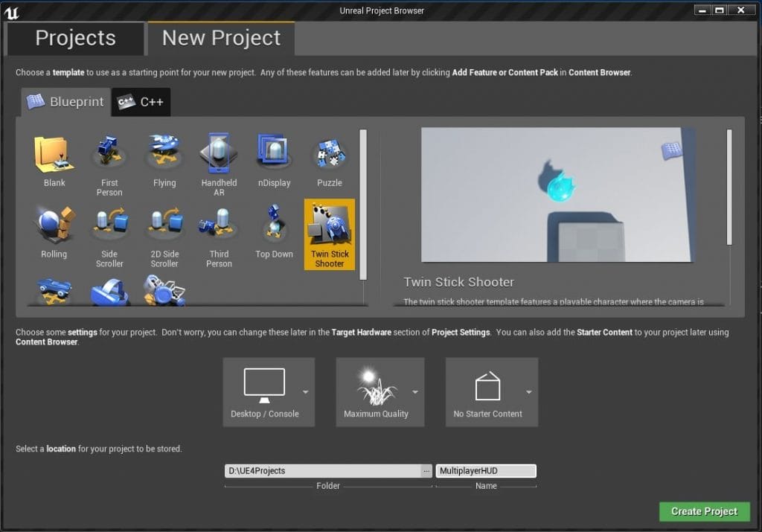The height and width of the screenshot is (532, 762).
Task: Switch to the Projects tab
Action: click(x=74, y=37)
